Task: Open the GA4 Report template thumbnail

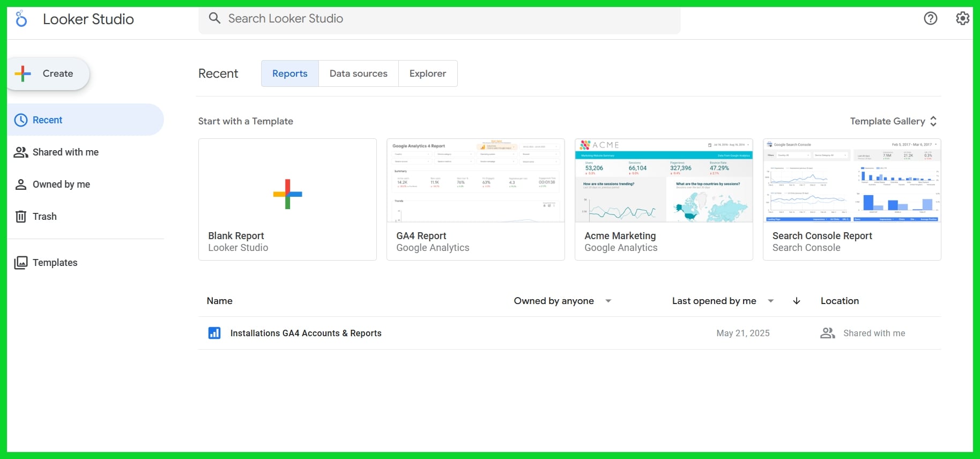Action: click(476, 181)
